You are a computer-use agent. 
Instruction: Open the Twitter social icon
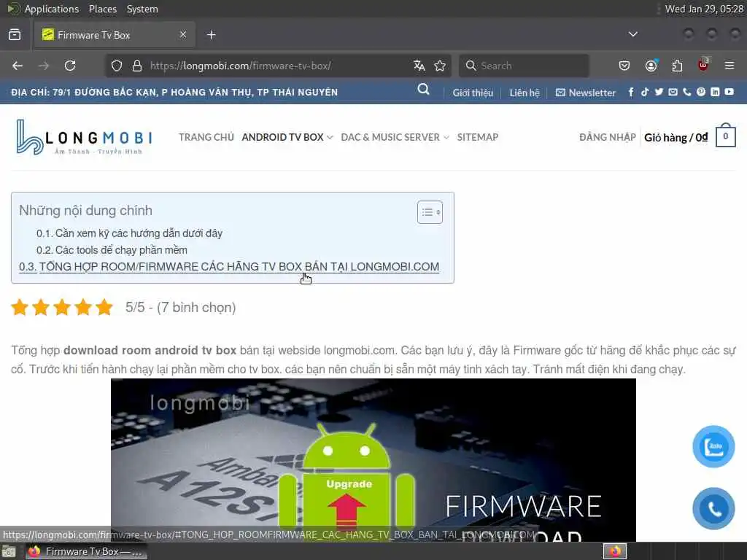(659, 92)
